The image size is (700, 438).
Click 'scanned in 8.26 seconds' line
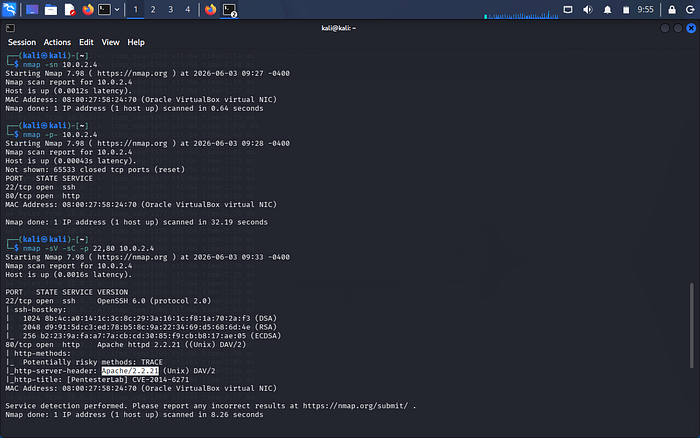click(134, 415)
